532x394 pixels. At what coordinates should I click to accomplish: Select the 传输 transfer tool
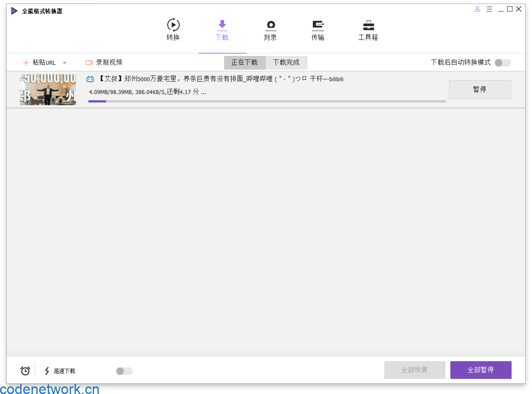pyautogui.click(x=318, y=30)
